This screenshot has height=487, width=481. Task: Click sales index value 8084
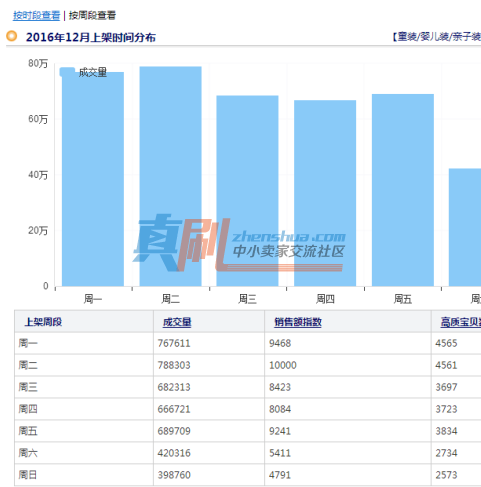click(x=280, y=409)
